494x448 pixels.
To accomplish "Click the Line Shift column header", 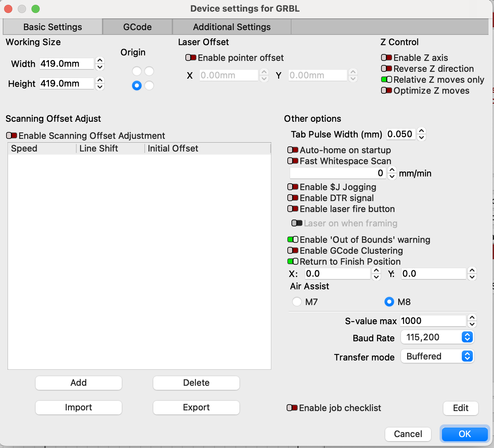I will pyautogui.click(x=110, y=148).
